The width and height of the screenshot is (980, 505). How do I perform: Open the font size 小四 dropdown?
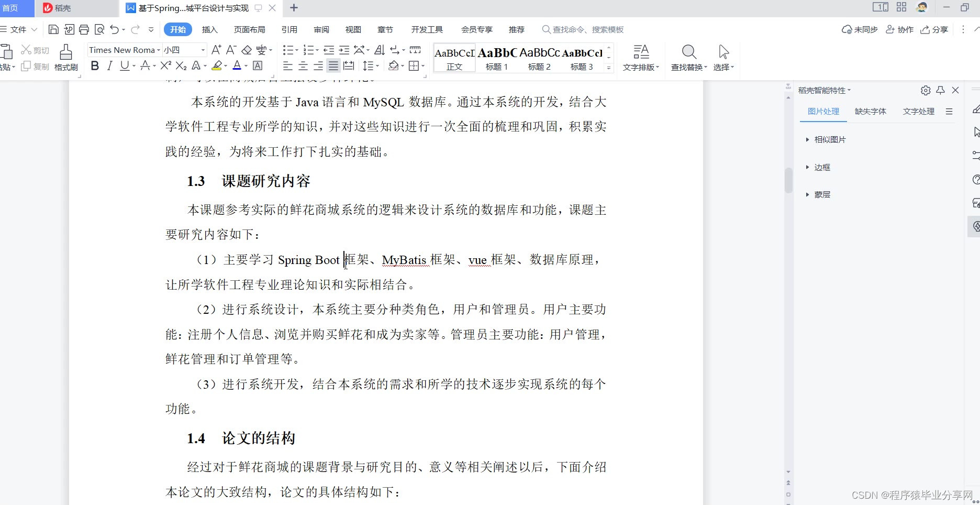click(203, 50)
